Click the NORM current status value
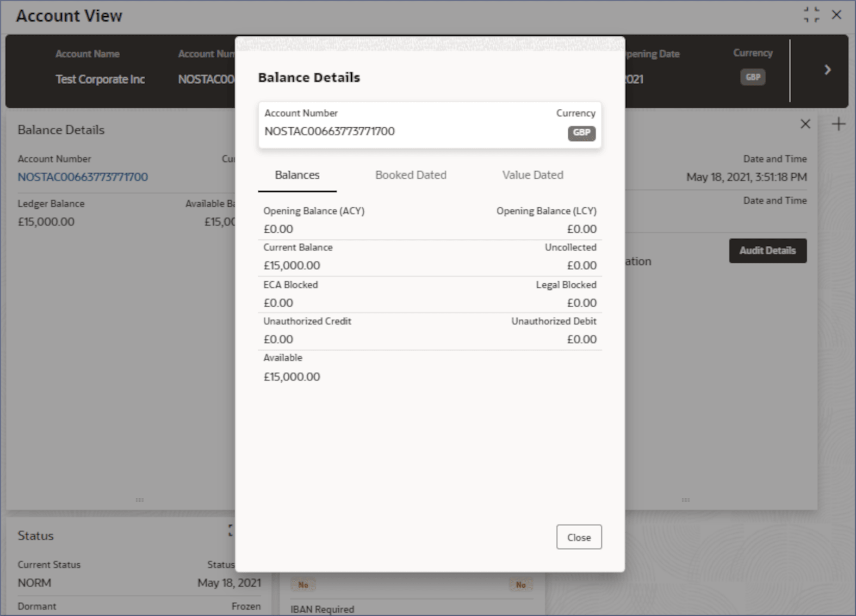Image resolution: width=856 pixels, height=616 pixels. click(x=34, y=583)
